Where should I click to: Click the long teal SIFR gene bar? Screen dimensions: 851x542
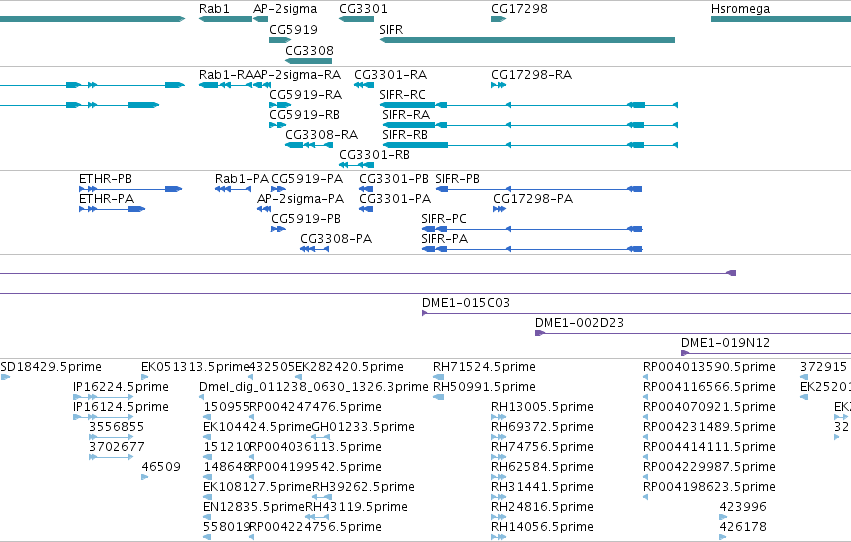point(527,40)
